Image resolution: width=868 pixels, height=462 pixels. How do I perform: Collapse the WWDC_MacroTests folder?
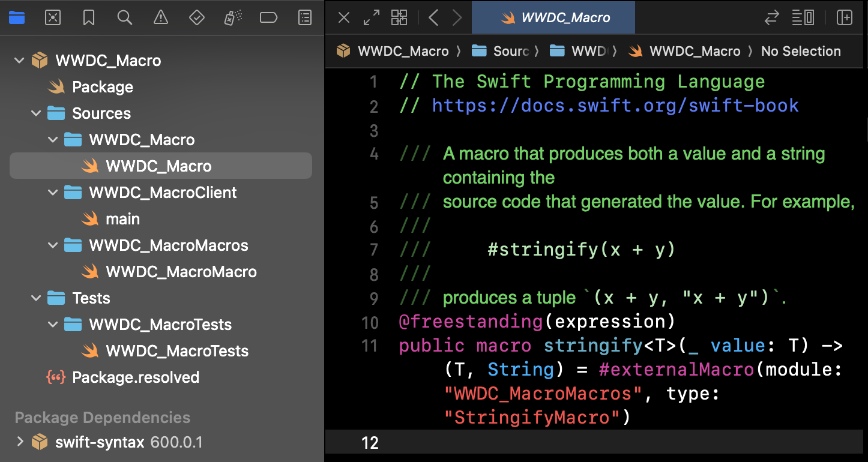53,325
